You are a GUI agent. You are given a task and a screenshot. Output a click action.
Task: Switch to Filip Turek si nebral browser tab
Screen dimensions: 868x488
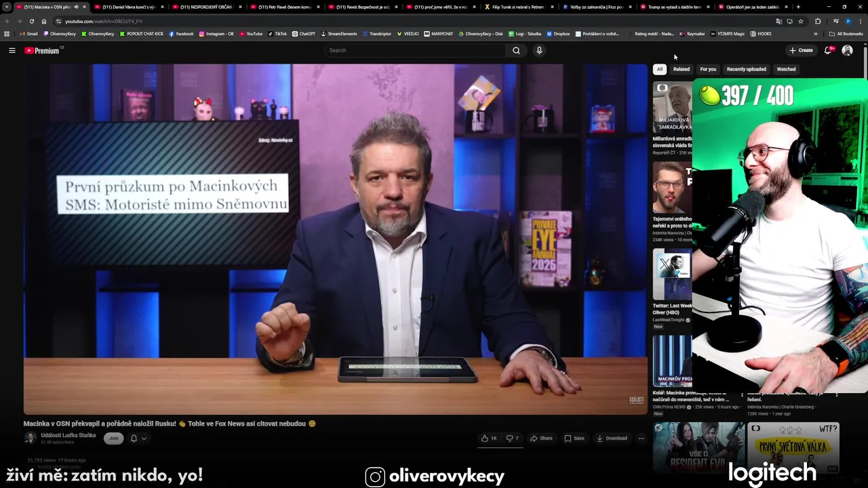coord(517,7)
